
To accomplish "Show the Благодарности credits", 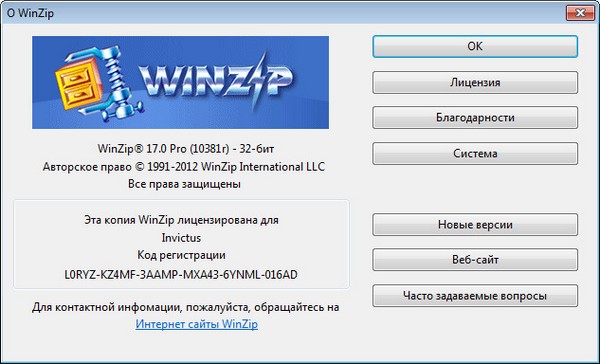I will pyautogui.click(x=475, y=118).
